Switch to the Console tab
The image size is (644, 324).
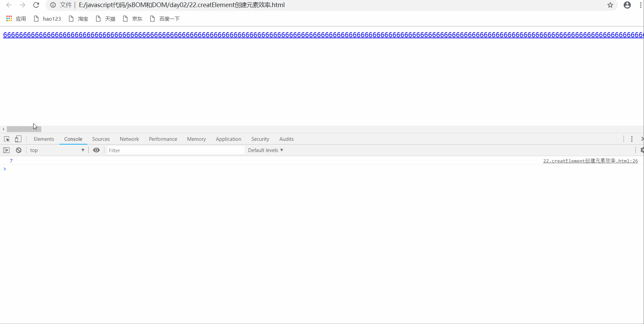tap(73, 139)
